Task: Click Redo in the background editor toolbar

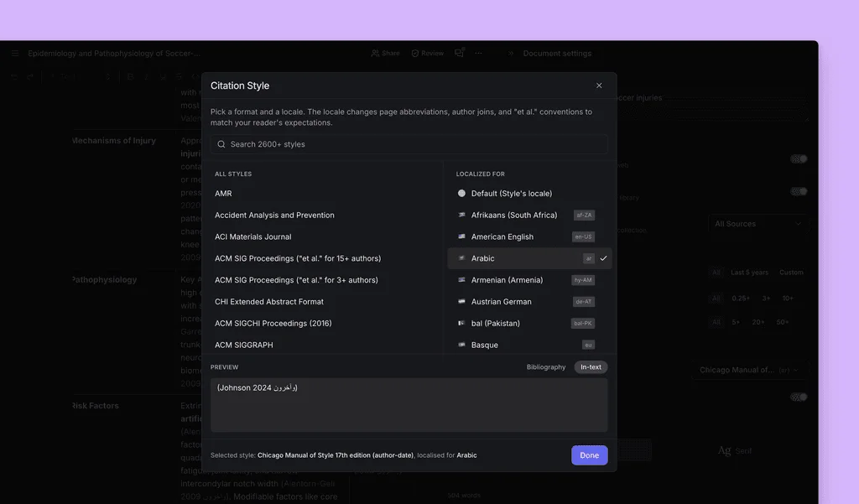Action: point(31,76)
